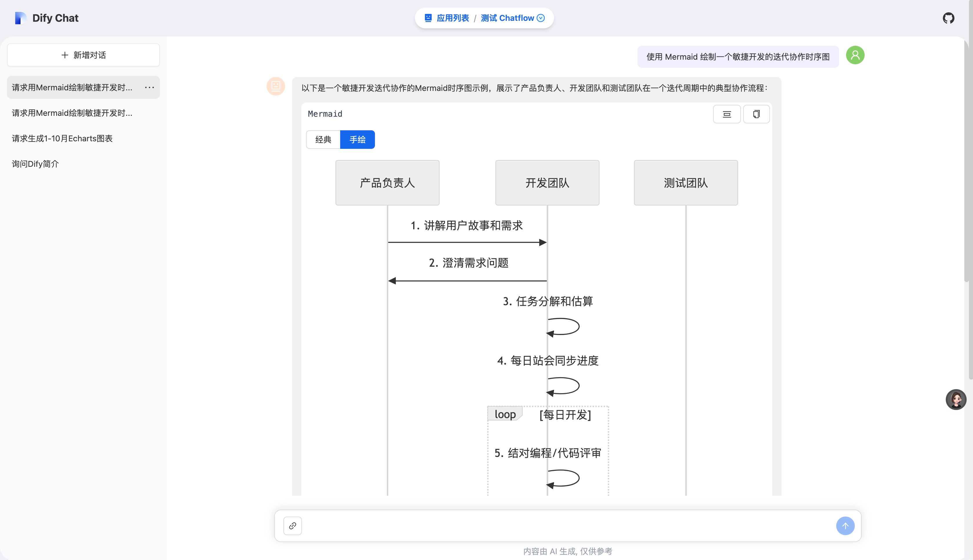Select the 手绘 diagram style
This screenshot has width=973, height=560.
tap(357, 140)
